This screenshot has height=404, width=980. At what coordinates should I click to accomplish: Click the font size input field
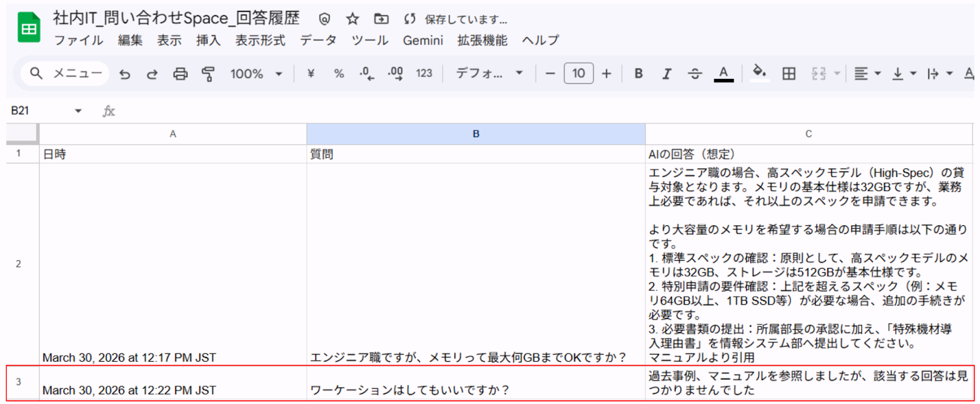click(x=578, y=73)
